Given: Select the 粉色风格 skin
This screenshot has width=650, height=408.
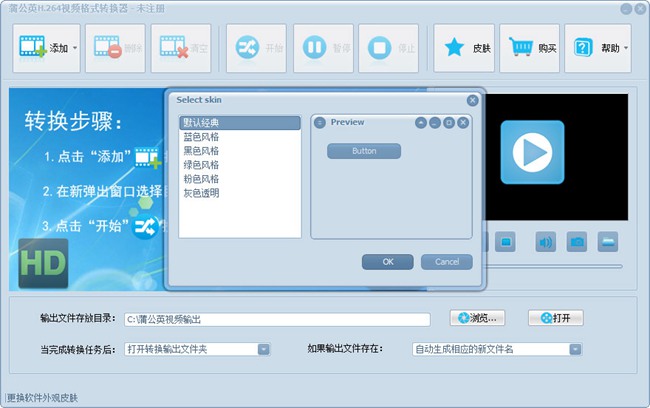Looking at the screenshot, I should pos(240,179).
